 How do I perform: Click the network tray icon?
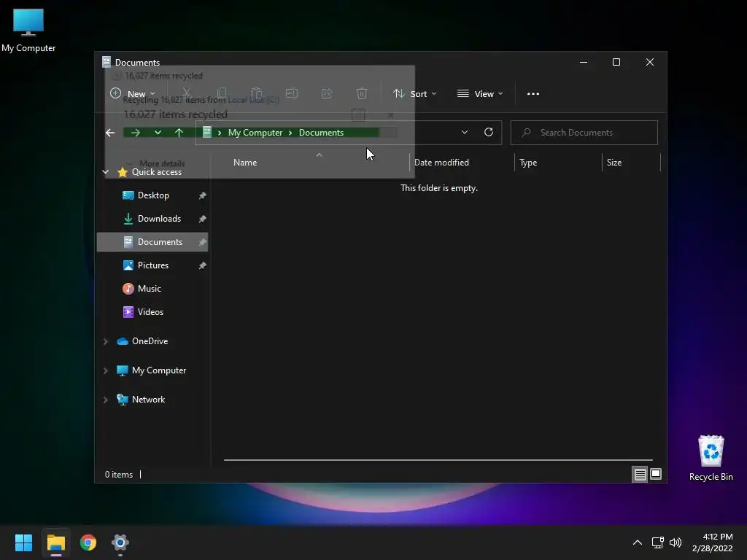click(657, 542)
